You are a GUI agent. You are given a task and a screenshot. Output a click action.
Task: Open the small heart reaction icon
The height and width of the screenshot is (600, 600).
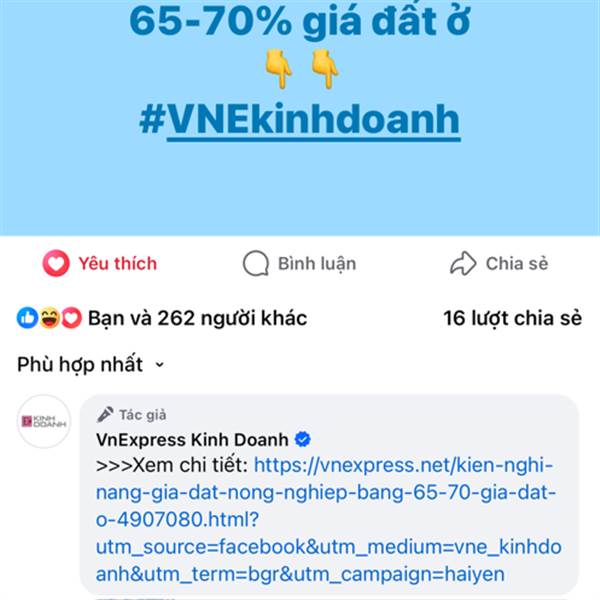click(x=72, y=318)
